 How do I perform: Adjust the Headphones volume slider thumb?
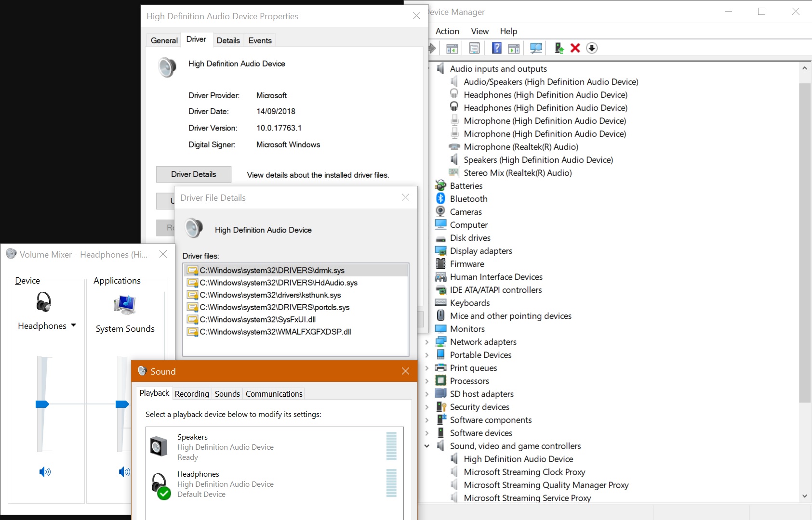point(42,404)
